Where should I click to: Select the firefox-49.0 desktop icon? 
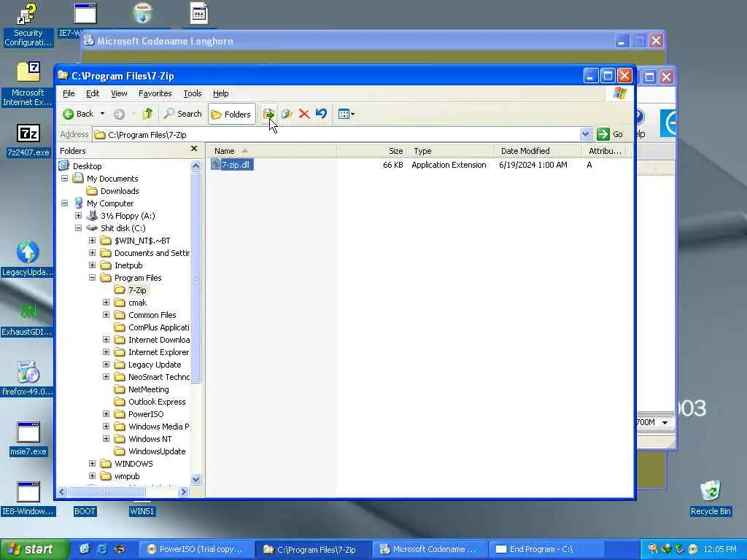(27, 379)
